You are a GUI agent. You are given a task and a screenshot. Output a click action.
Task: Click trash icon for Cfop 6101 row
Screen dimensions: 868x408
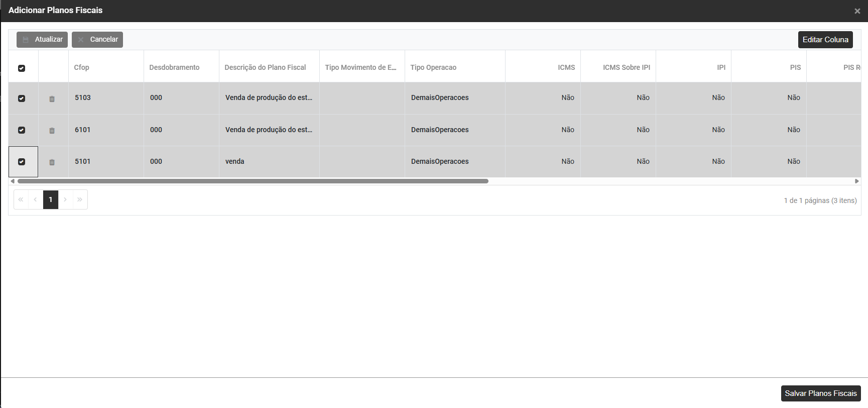click(52, 131)
